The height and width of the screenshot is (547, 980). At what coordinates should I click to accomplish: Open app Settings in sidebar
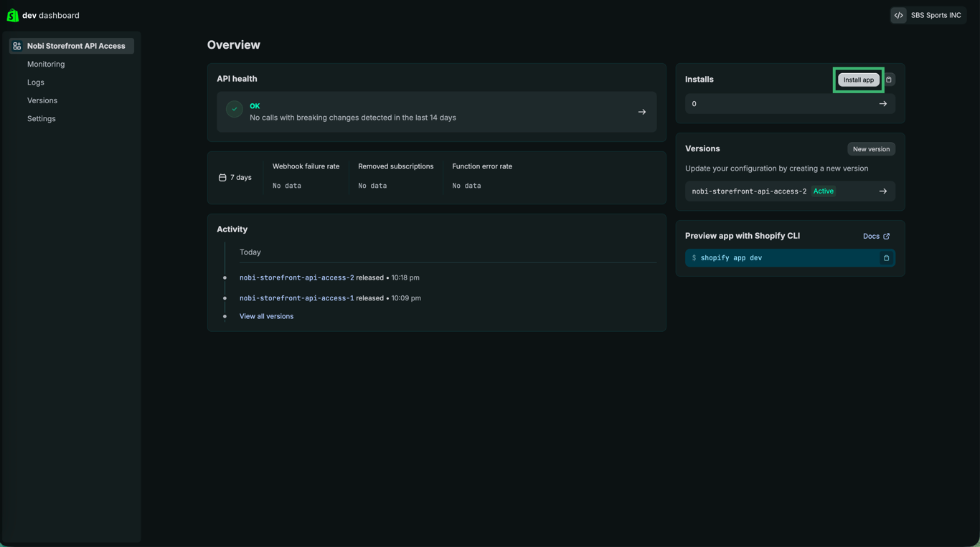pyautogui.click(x=42, y=119)
